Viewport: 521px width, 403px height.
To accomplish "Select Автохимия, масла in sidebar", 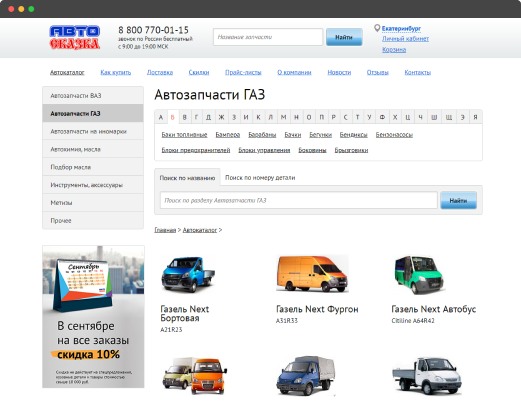I will tap(93, 149).
